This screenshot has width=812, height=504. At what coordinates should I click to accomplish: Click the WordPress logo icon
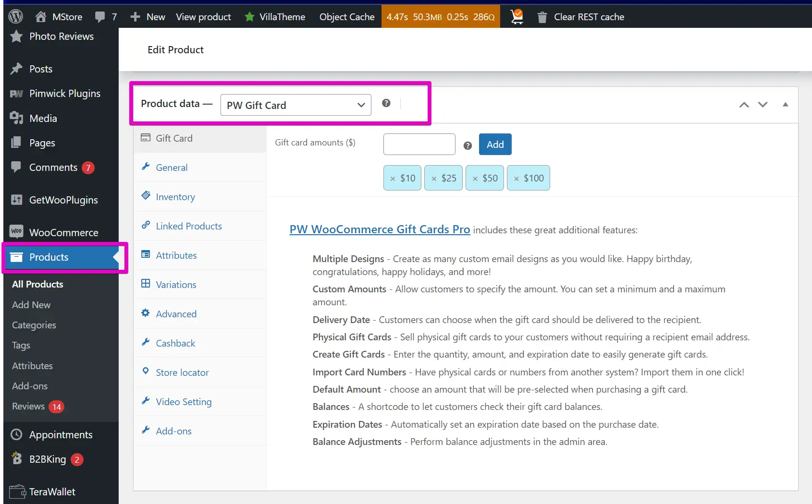pos(16,17)
